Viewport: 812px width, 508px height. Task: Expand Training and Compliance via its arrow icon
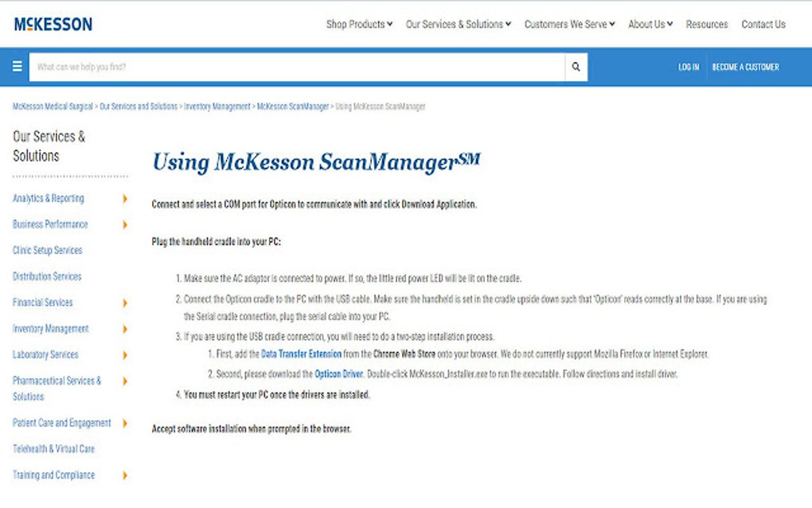[x=125, y=475]
